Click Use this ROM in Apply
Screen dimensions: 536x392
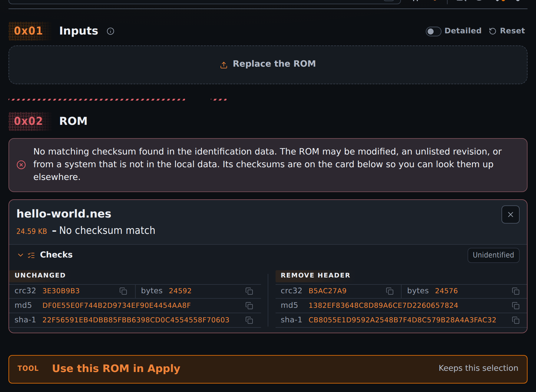(268, 369)
